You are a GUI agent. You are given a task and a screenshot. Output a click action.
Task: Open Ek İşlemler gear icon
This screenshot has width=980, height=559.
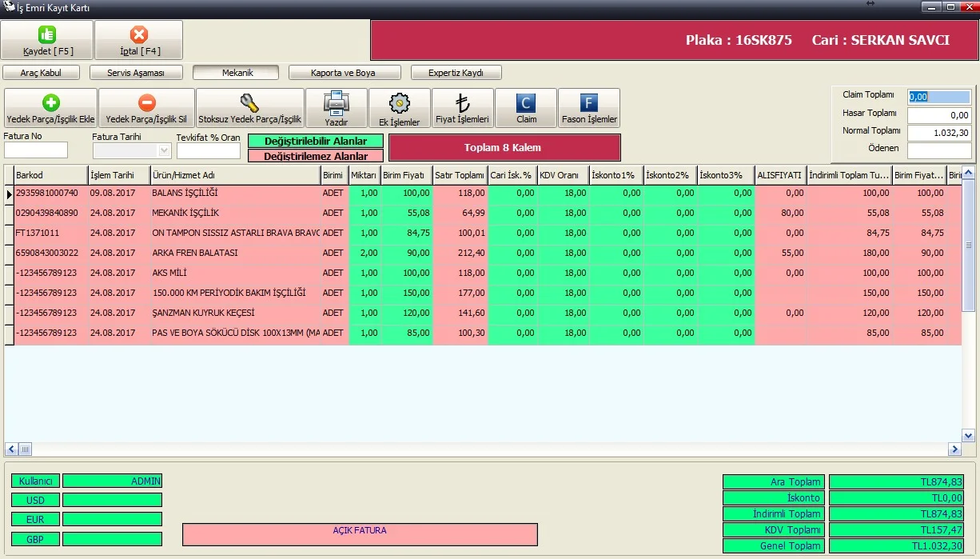[x=399, y=103]
